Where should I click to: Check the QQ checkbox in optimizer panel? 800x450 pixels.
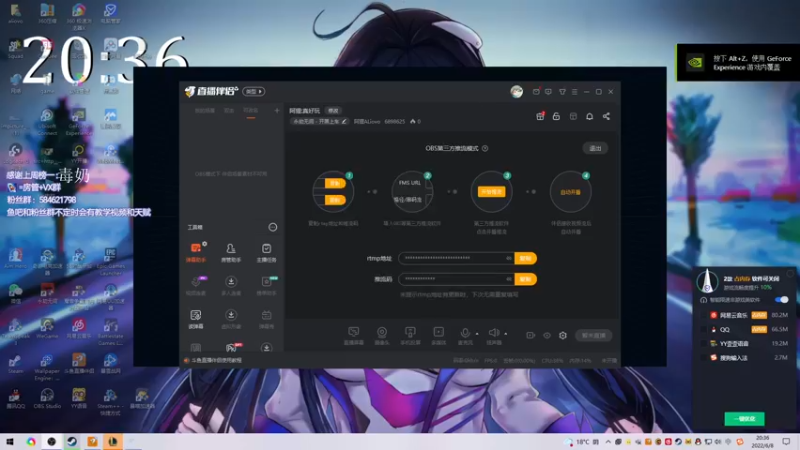click(x=704, y=330)
